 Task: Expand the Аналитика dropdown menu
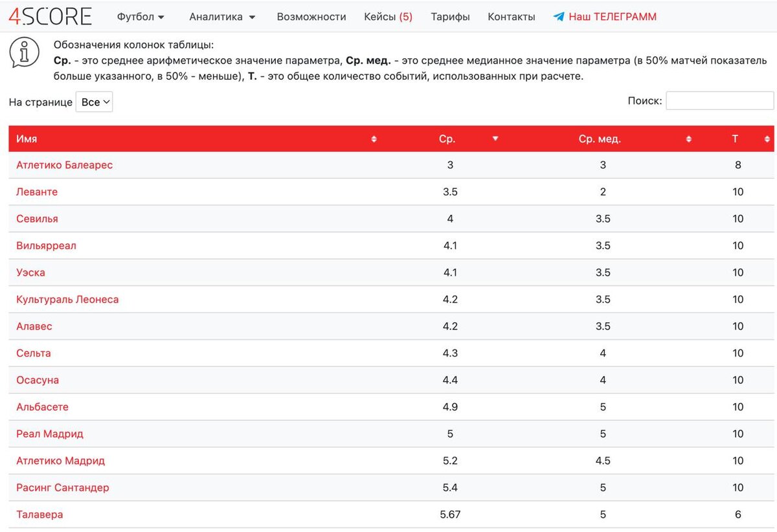(x=222, y=17)
